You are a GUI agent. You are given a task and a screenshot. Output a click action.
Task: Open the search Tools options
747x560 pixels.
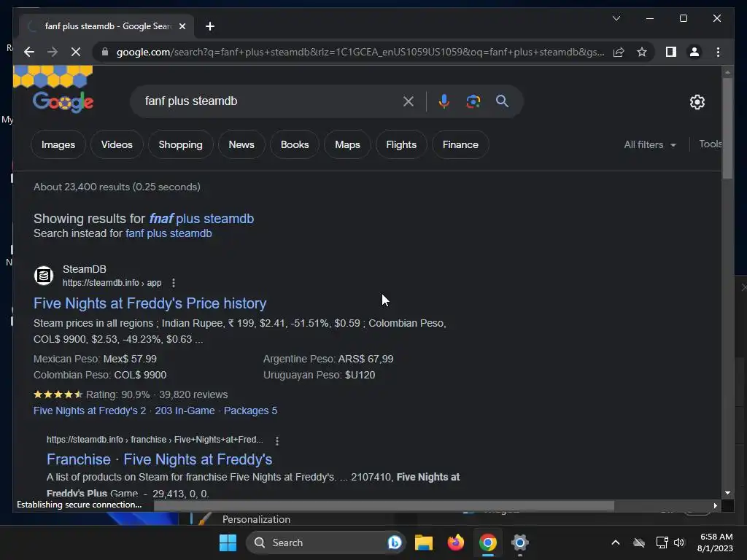[710, 144]
